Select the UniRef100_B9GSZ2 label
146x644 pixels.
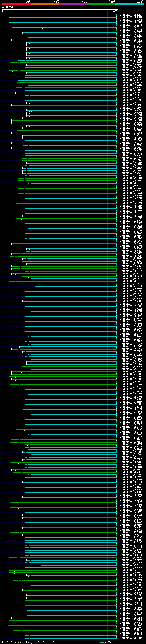pyautogui.click(x=131, y=294)
